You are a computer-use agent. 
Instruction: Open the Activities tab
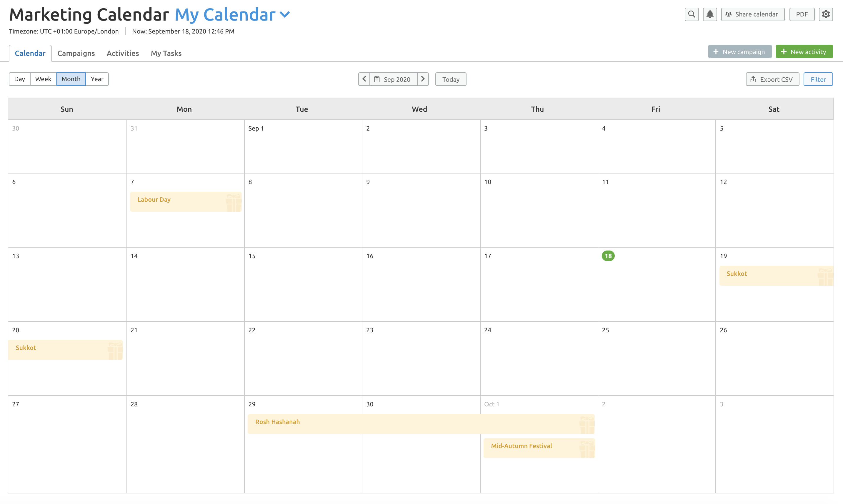tap(122, 53)
